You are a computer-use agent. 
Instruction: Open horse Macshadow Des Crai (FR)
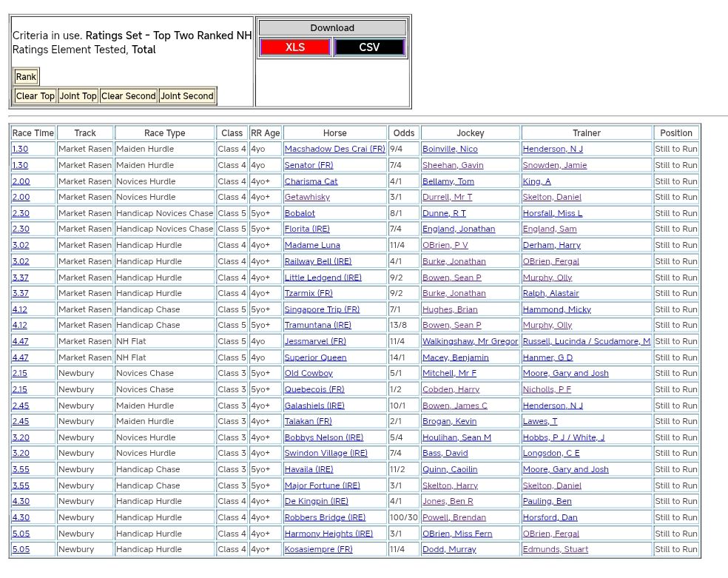point(334,149)
